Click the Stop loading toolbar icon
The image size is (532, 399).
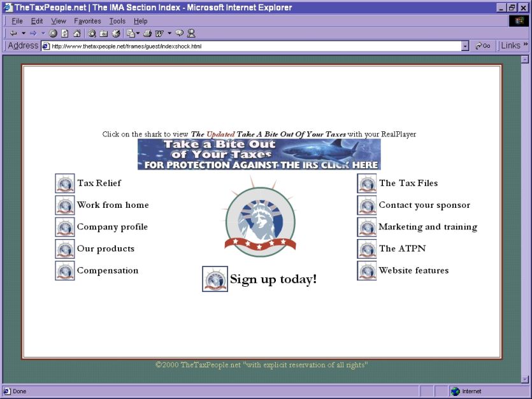53,33
